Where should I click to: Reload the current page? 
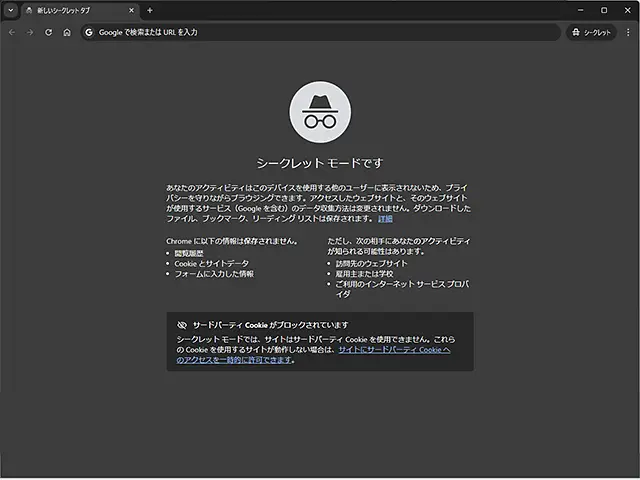point(48,32)
